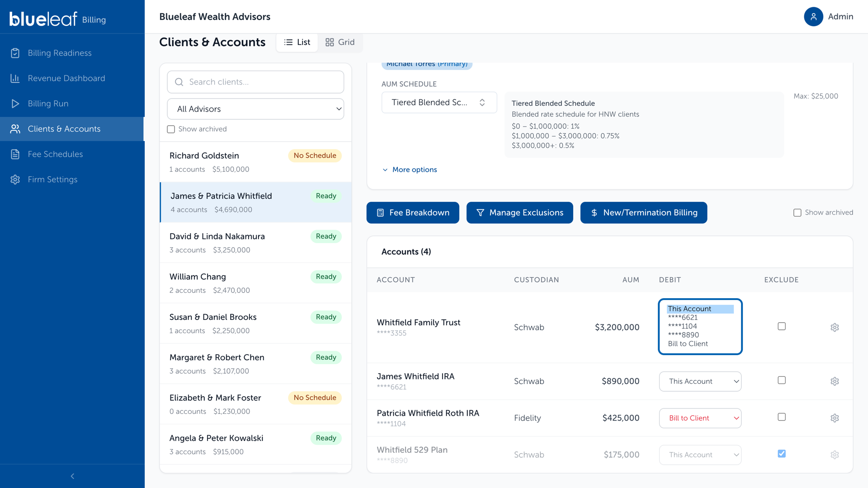Click the AUM column header
Image resolution: width=868 pixels, height=488 pixels.
(x=631, y=280)
